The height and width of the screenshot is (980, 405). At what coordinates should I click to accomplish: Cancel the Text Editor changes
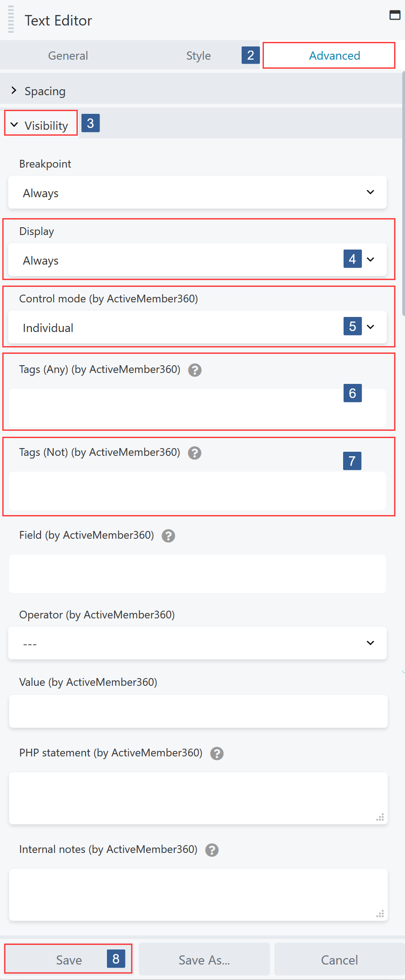point(339,960)
